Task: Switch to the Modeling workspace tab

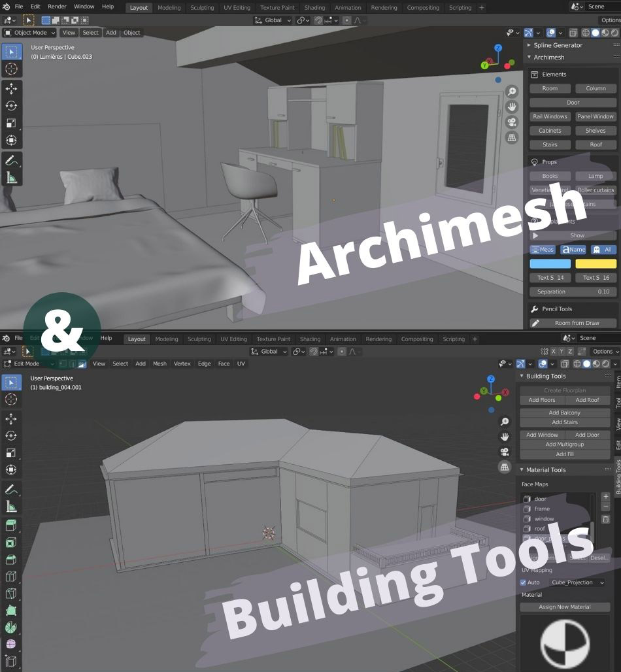Action: pos(169,8)
